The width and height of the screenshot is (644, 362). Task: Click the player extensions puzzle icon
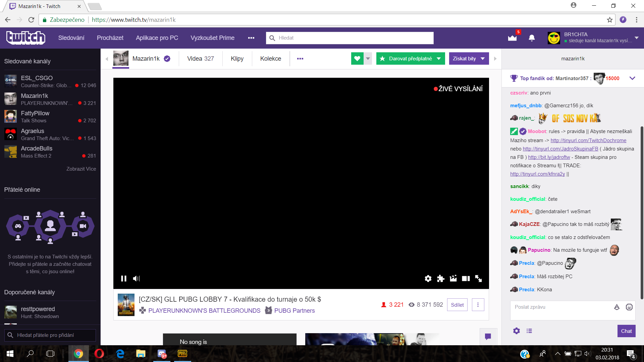click(441, 279)
